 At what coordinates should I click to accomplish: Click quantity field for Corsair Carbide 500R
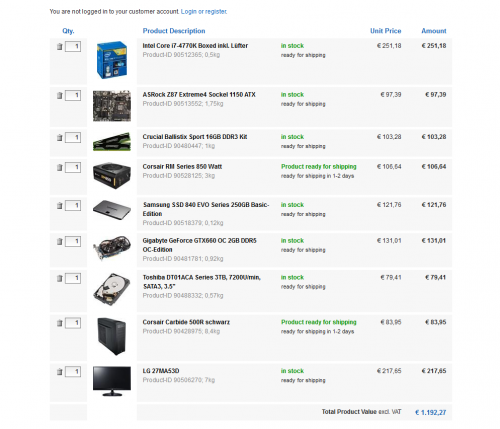tap(73, 323)
